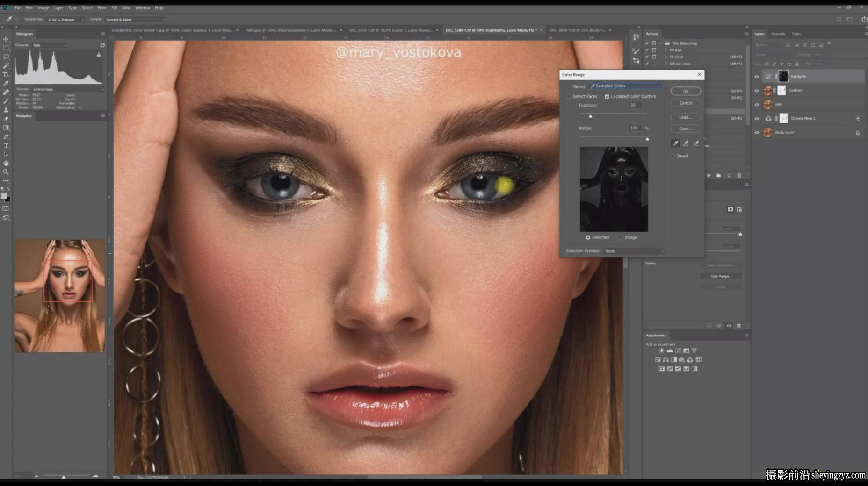Open the Selection Preview dropdown
The image size is (868, 486).
point(634,251)
